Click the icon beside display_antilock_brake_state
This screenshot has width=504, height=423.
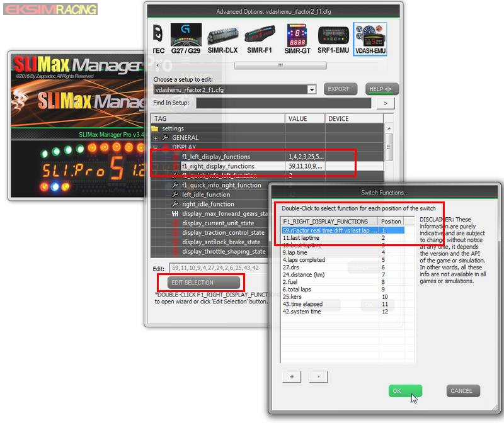tap(175, 242)
